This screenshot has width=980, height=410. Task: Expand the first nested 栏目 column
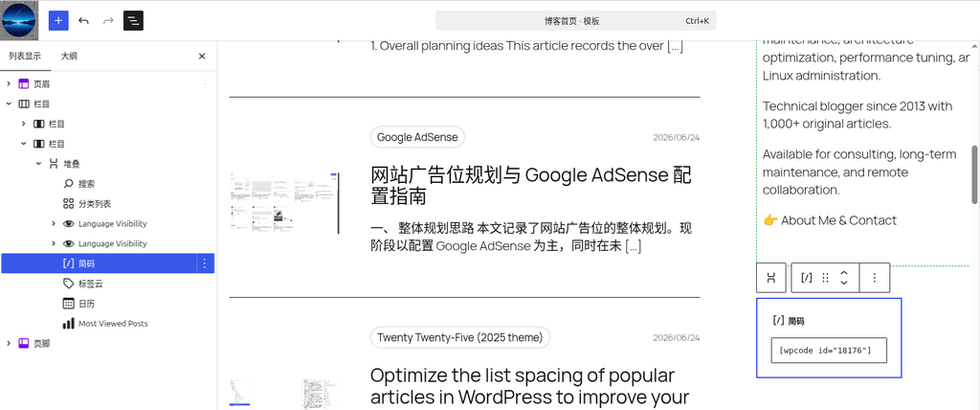click(24, 124)
